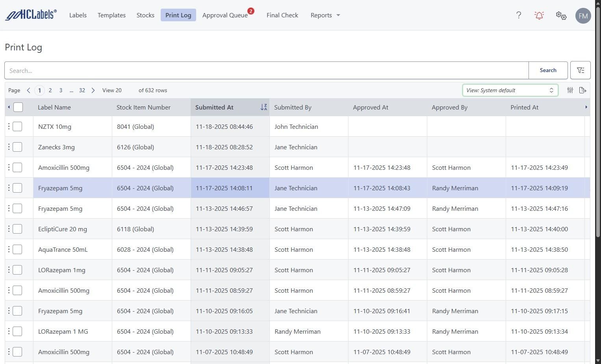Select the EcliptiCure 20 mg row checkbox
This screenshot has width=601, height=364.
[x=17, y=229]
